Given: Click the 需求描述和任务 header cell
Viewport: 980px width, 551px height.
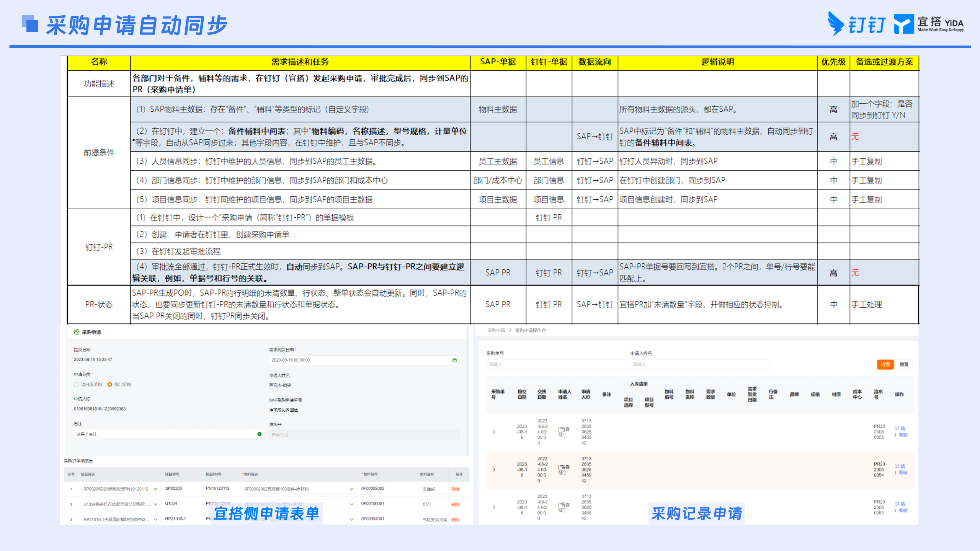Looking at the screenshot, I should pyautogui.click(x=300, y=62).
